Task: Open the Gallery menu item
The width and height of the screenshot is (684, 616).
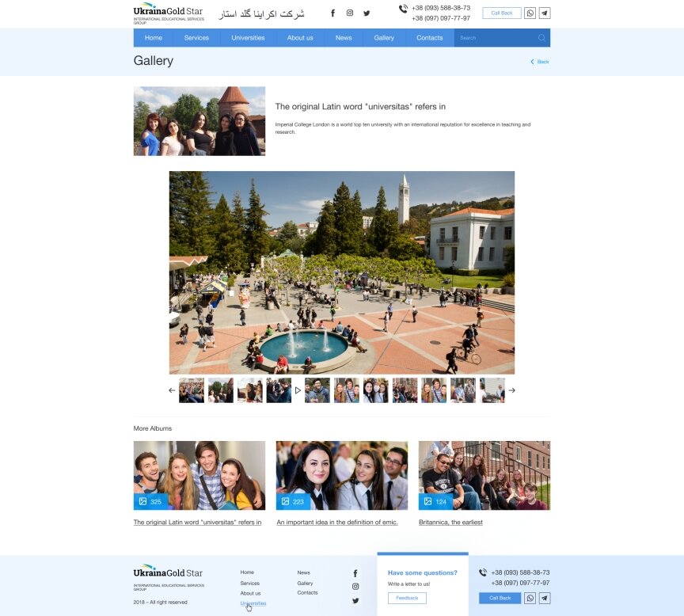Action: point(384,38)
